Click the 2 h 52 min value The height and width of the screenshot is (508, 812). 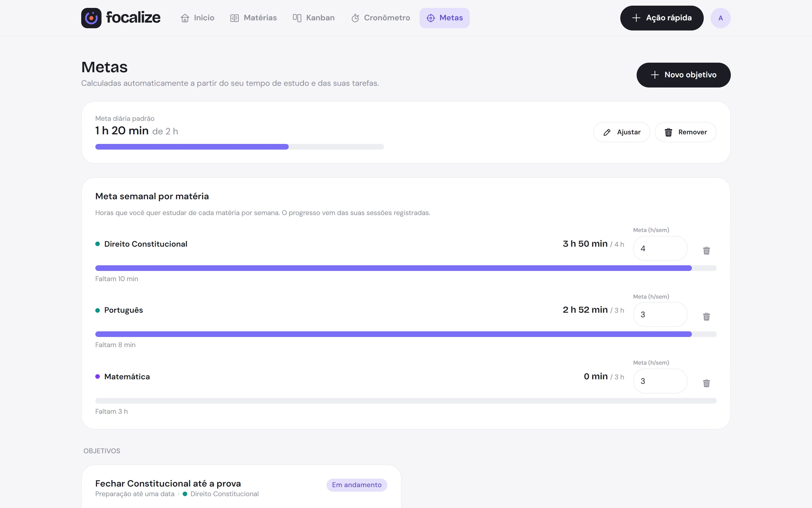(585, 310)
